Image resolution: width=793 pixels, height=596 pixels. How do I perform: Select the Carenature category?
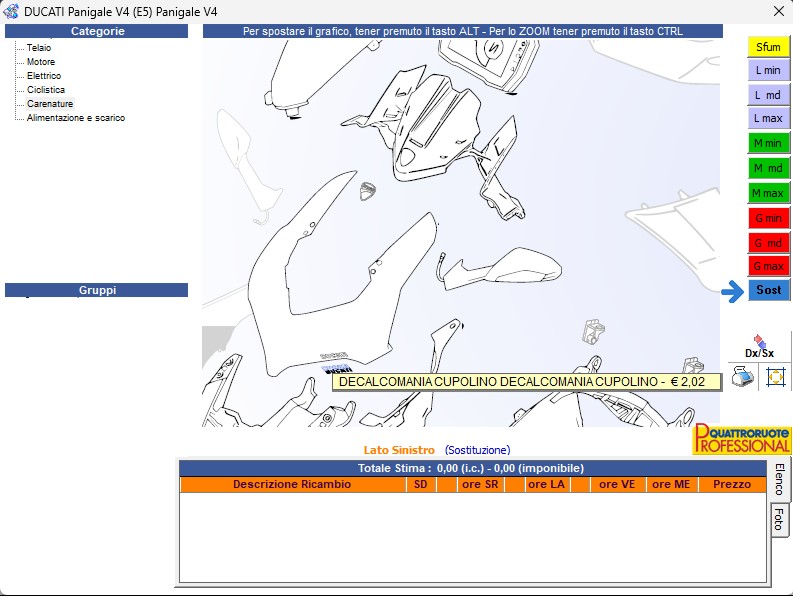pos(50,104)
